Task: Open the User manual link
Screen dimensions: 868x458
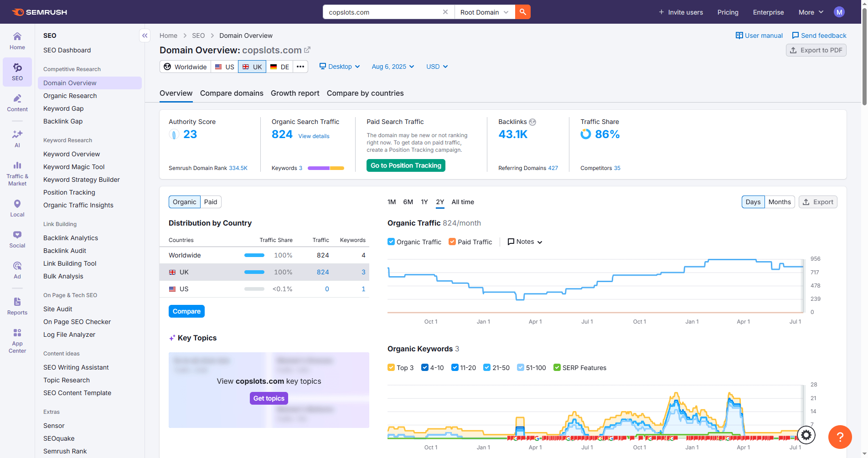Action: click(x=759, y=36)
